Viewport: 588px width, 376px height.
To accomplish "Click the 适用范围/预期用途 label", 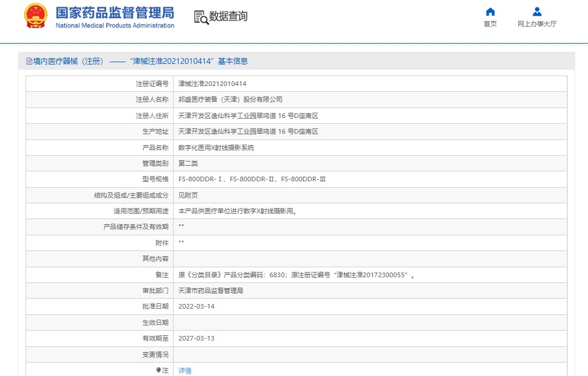I will tap(141, 211).
